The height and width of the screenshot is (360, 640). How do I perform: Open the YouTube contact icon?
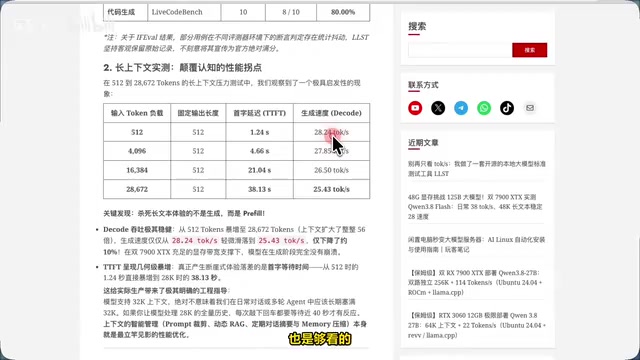[x=415, y=108]
